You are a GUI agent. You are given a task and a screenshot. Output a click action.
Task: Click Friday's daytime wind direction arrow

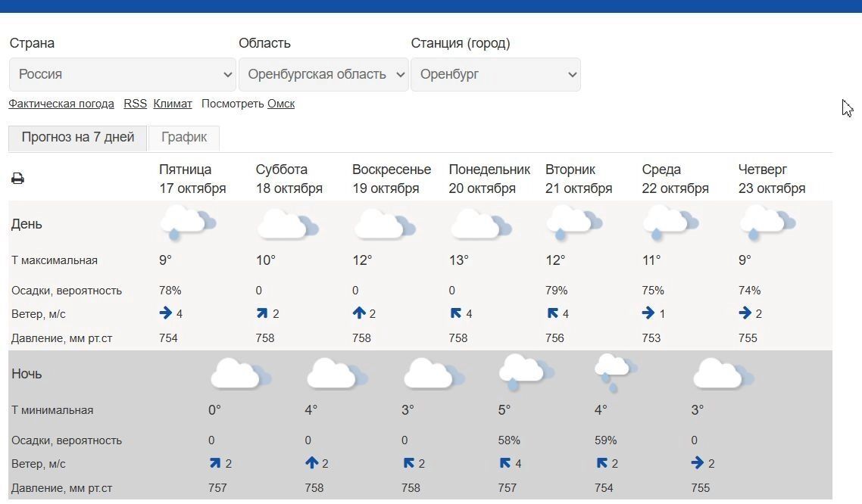coord(166,313)
